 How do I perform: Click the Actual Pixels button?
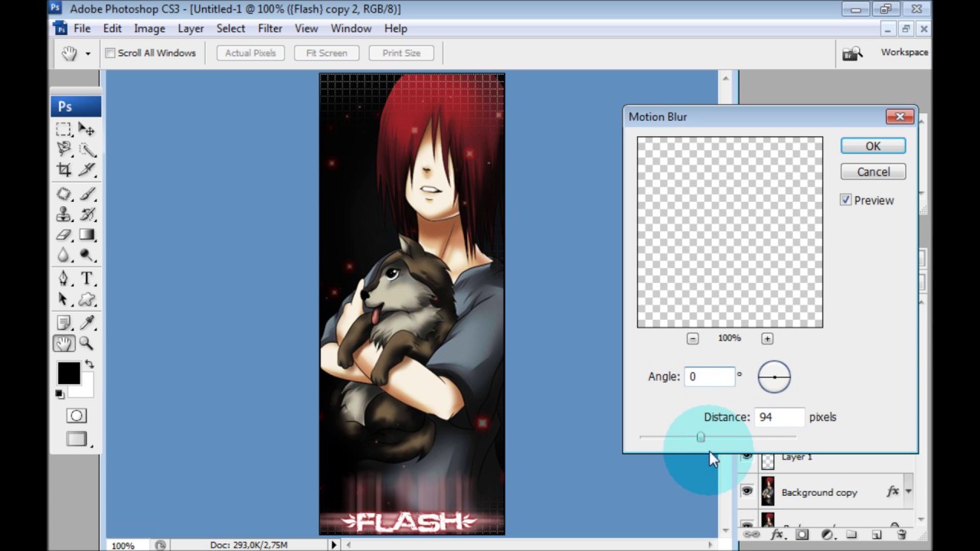pos(250,53)
